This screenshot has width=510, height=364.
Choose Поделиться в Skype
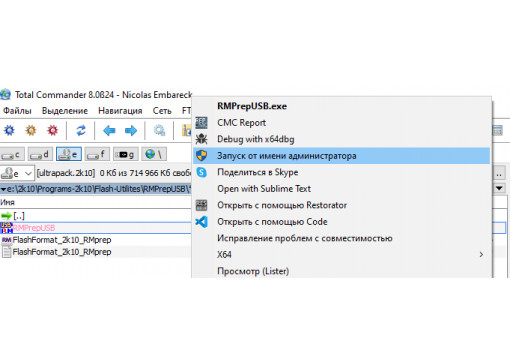[x=342, y=172]
